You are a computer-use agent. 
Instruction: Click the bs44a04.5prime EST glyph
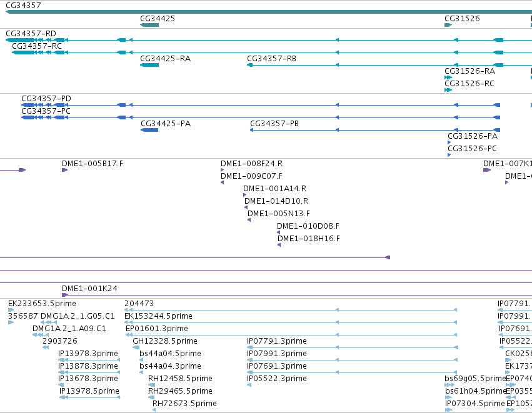click(141, 360)
